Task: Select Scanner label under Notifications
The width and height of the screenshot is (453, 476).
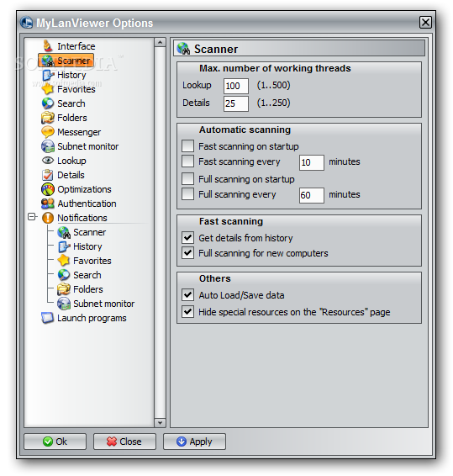Action: (x=90, y=232)
